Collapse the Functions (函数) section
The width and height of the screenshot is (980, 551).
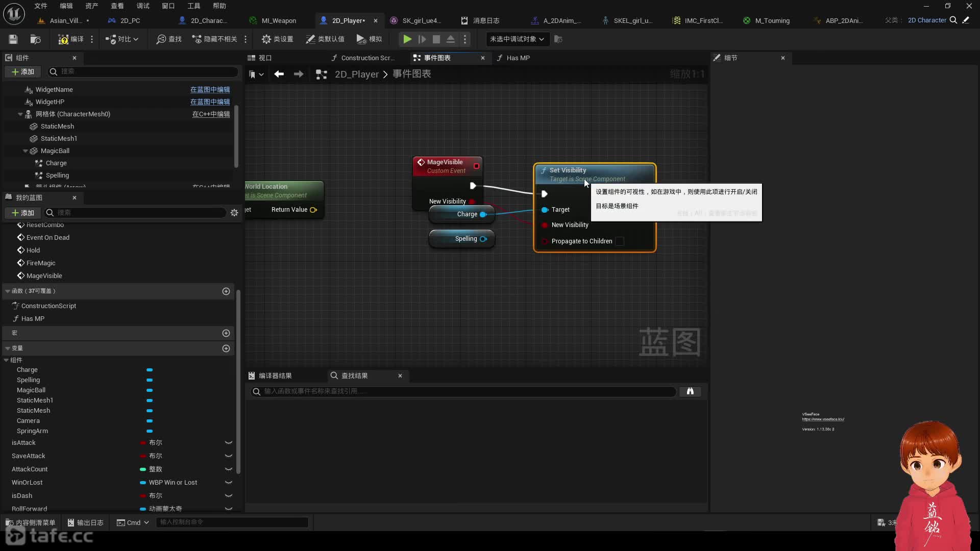pyautogui.click(x=8, y=291)
